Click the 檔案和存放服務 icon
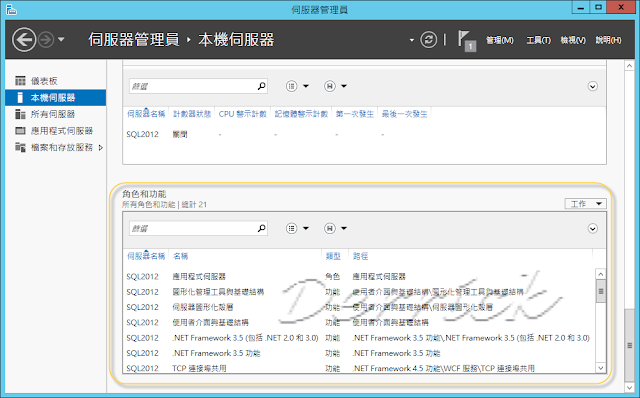The height and width of the screenshot is (398, 640). point(20,147)
